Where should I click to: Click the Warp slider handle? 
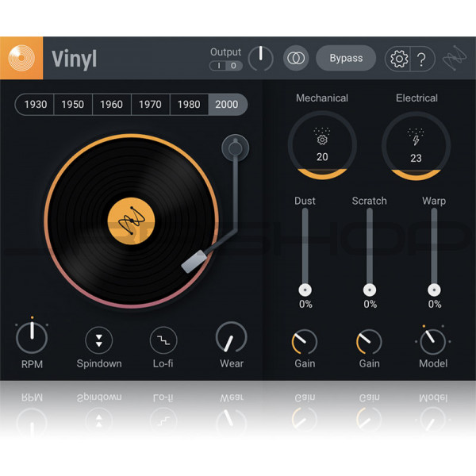[x=434, y=290]
